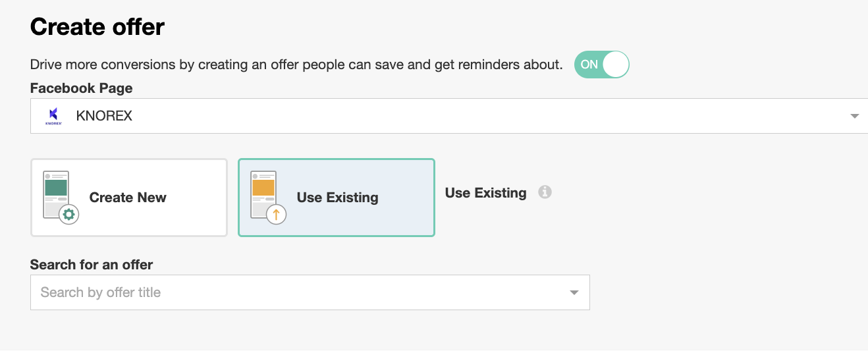The height and width of the screenshot is (353, 868).
Task: Choose the Create New option card
Action: click(x=129, y=198)
